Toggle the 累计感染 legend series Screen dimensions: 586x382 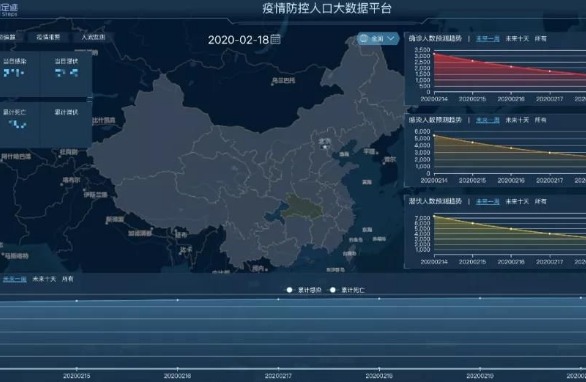pos(304,290)
